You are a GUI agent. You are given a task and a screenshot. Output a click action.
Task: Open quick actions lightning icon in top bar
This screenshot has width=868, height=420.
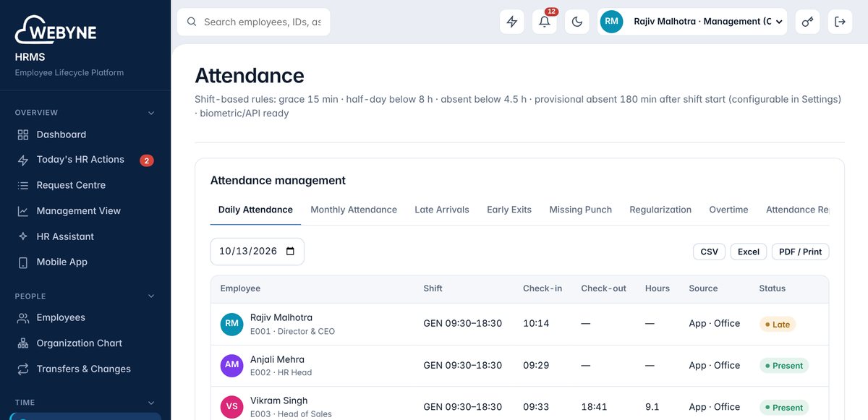pyautogui.click(x=512, y=22)
